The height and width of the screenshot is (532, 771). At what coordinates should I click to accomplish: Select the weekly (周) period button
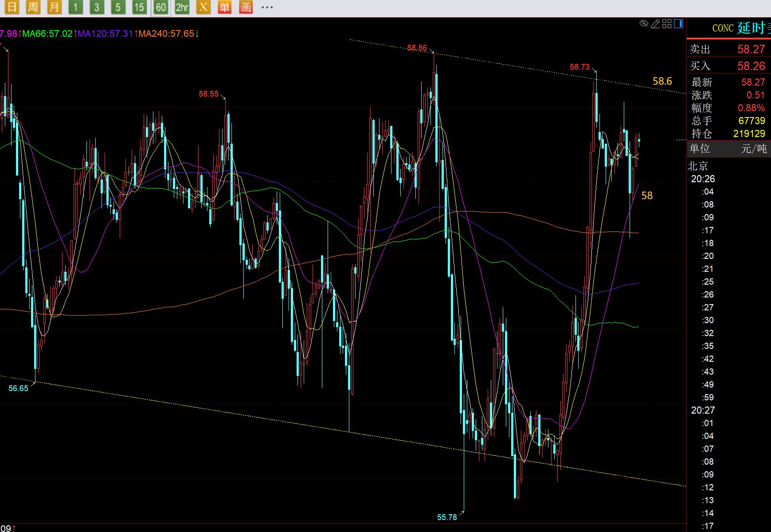click(x=33, y=7)
